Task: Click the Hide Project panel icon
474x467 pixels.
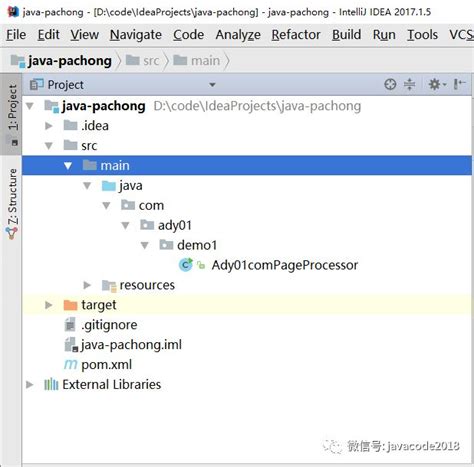Action: point(459,84)
